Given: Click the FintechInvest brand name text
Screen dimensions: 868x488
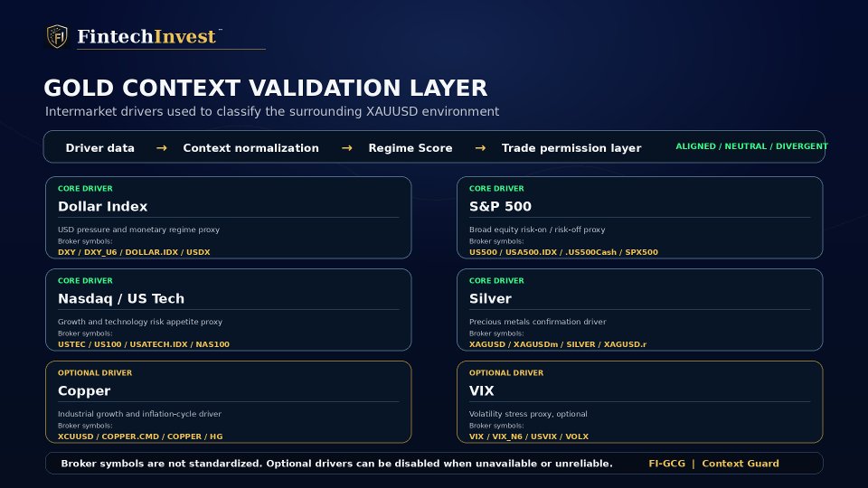Looking at the screenshot, I should tap(146, 36).
